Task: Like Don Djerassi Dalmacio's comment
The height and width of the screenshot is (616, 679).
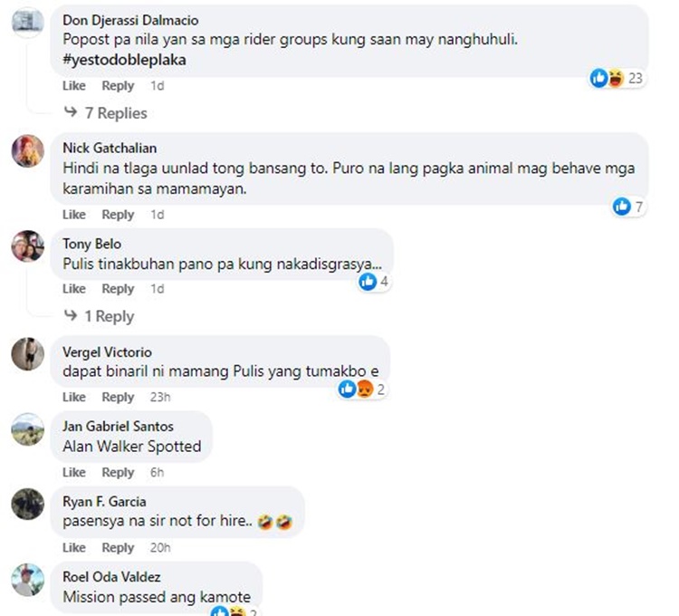Action: pos(74,86)
